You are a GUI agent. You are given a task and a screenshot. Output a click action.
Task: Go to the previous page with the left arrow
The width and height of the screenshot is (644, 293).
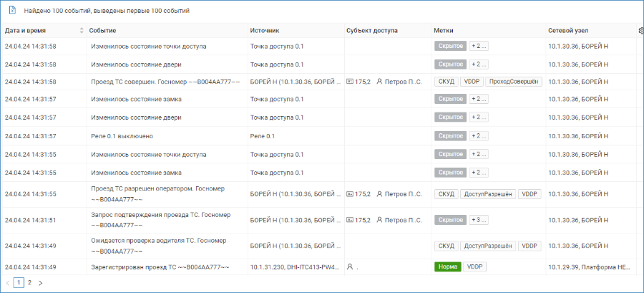pos(8,283)
